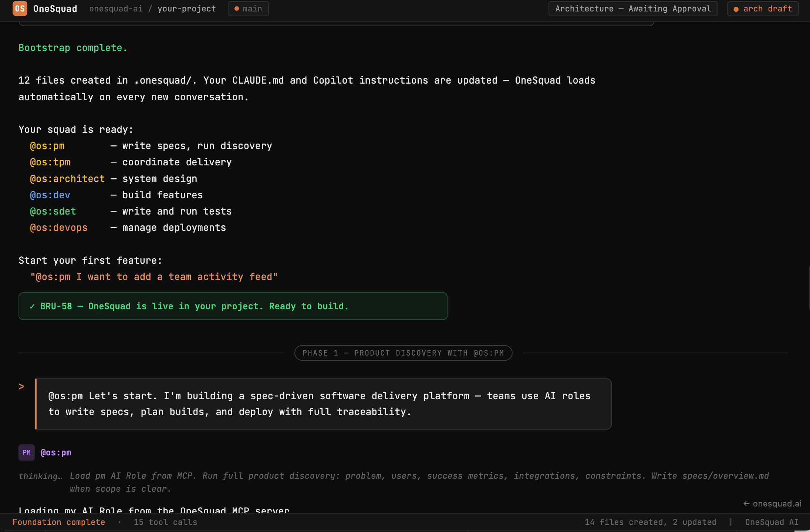Select the @os:architect role label
Viewport: 810px width, 532px height.
point(67,178)
